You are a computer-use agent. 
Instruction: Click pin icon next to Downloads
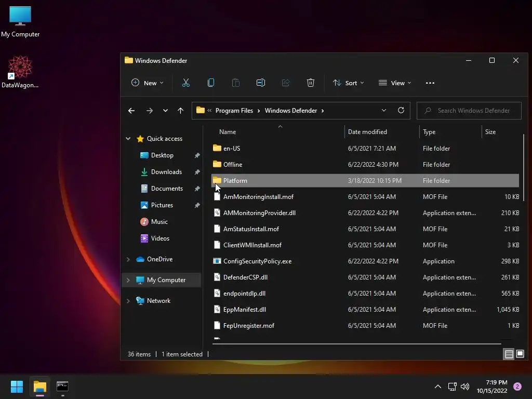click(197, 172)
